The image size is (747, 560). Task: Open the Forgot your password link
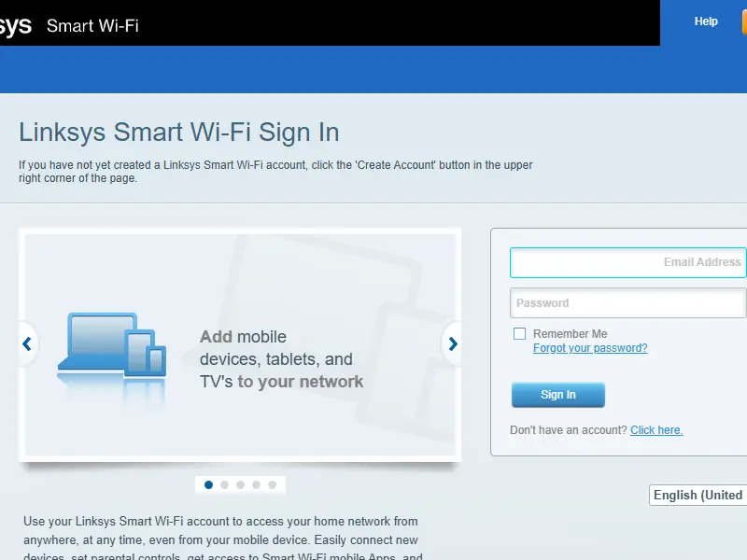coord(590,348)
